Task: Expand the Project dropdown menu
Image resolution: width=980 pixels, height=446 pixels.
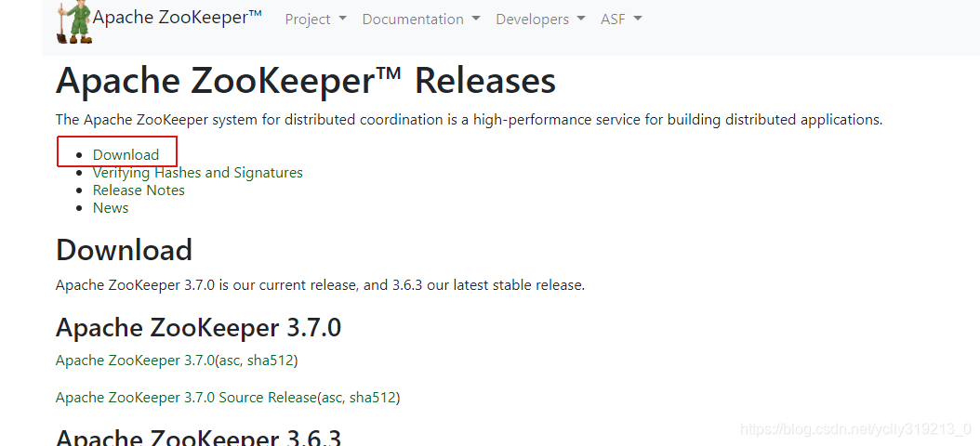Action: point(315,20)
